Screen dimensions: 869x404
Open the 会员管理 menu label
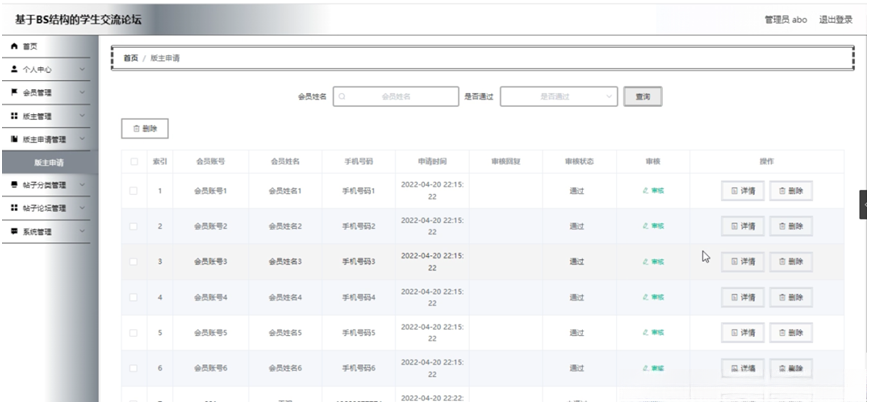[x=38, y=93]
